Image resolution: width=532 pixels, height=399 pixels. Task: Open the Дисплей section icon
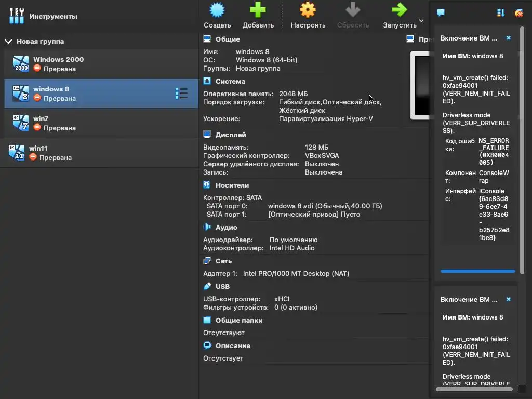point(207,134)
